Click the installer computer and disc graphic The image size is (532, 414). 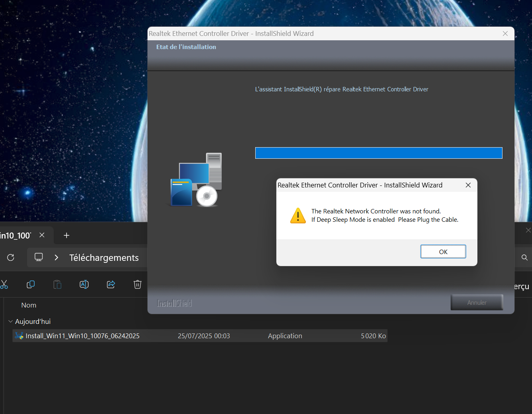(x=196, y=179)
